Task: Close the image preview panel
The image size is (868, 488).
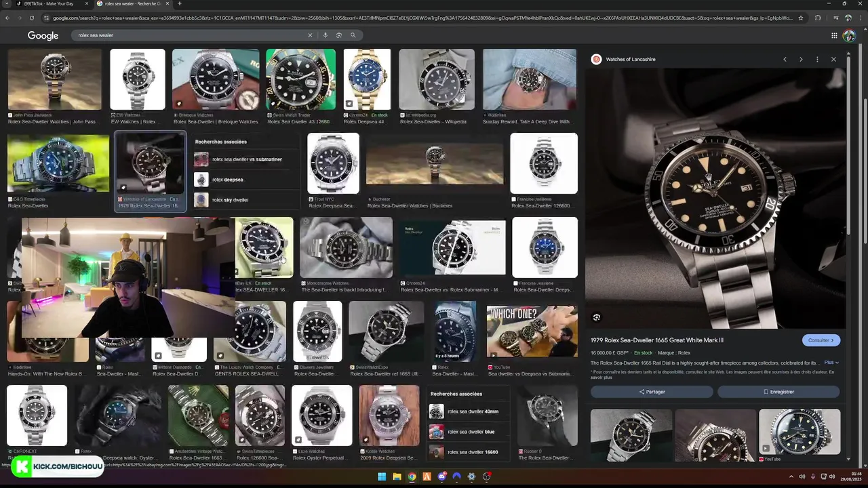Action: pyautogui.click(x=833, y=59)
